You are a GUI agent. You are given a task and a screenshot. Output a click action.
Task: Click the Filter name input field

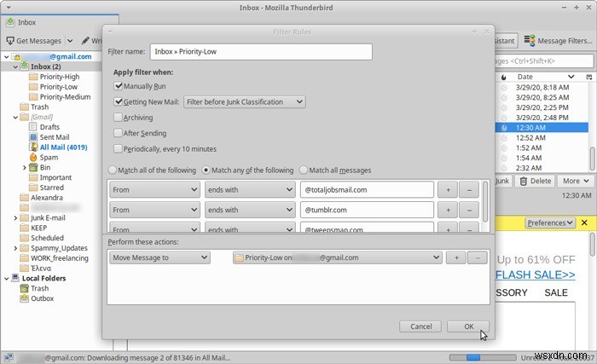261,51
